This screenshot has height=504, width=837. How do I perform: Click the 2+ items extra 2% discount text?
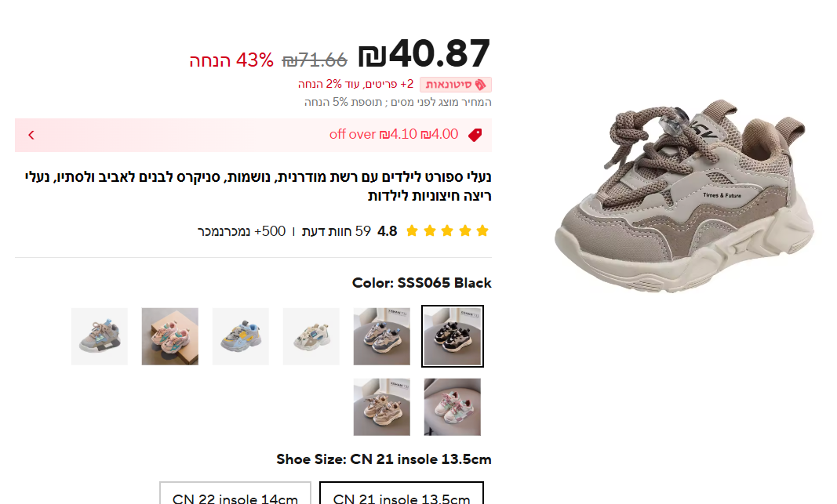pyautogui.click(x=356, y=85)
